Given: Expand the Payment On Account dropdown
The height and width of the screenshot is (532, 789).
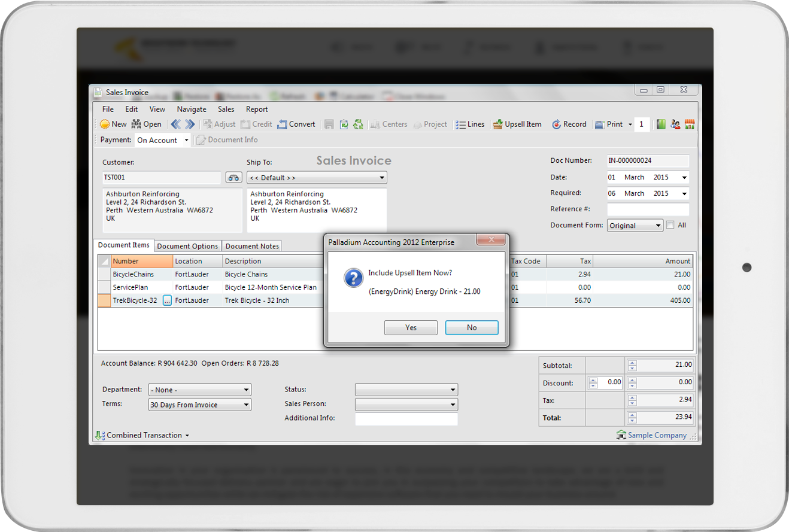Looking at the screenshot, I should click(186, 141).
